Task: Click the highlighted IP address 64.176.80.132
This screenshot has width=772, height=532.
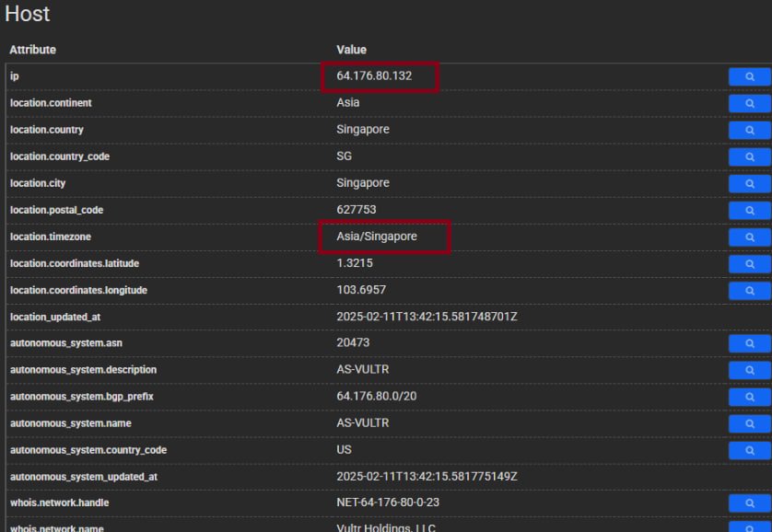Action: [374, 76]
